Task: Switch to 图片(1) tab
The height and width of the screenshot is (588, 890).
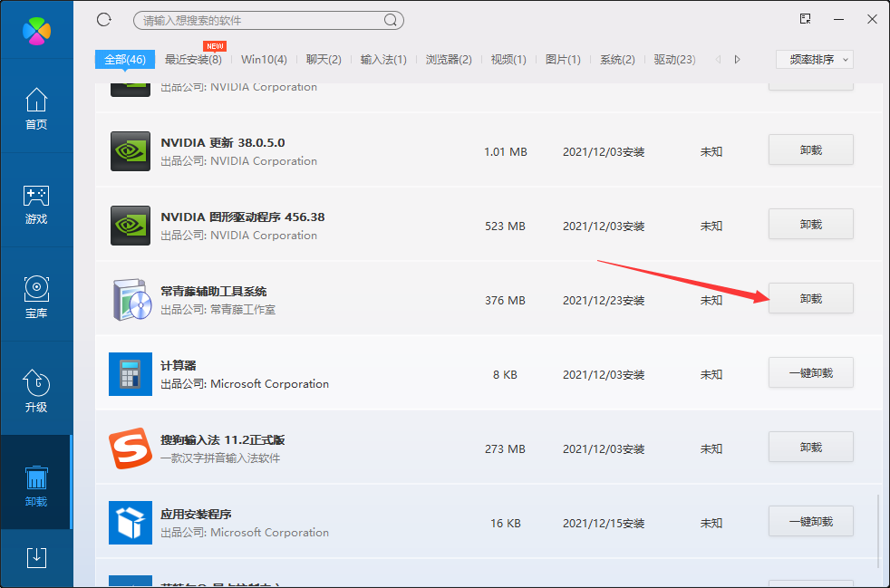Action: coord(563,60)
